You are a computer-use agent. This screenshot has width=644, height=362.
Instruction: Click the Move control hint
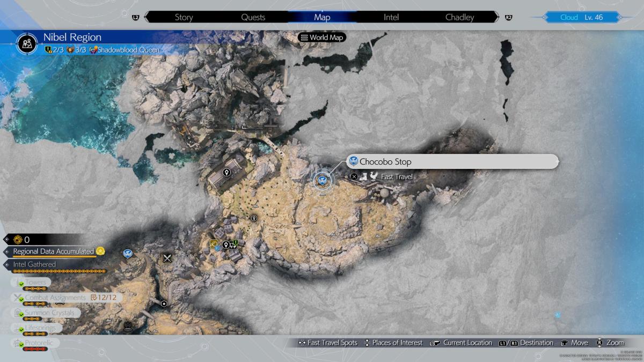(x=574, y=343)
